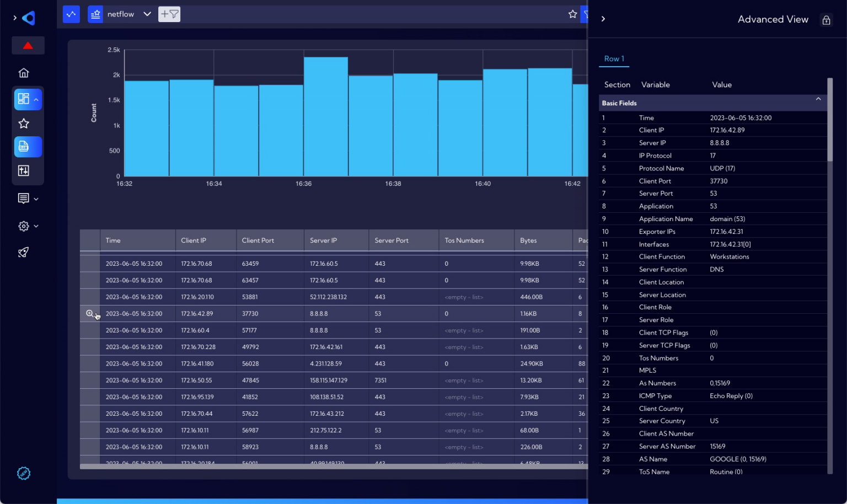Select the RAW data file icon
This screenshot has height=504, width=847.
point(24,147)
